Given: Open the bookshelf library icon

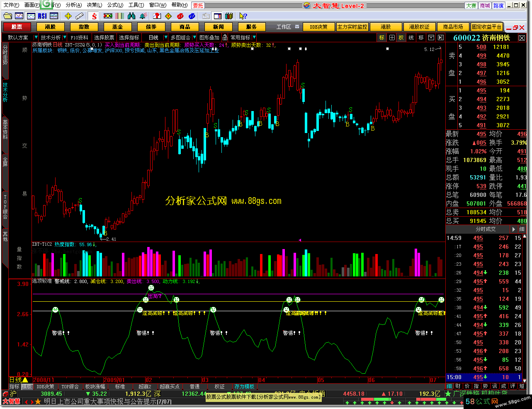Looking at the screenshot, I should (x=229, y=16).
